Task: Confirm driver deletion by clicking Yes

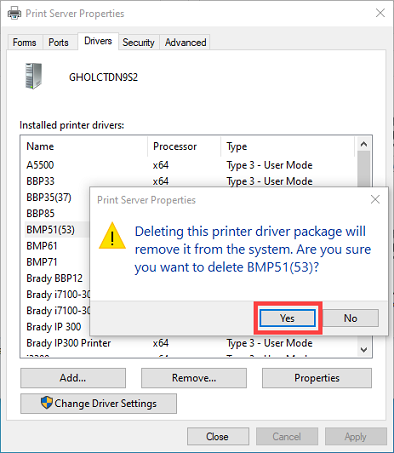Action: pyautogui.click(x=287, y=318)
